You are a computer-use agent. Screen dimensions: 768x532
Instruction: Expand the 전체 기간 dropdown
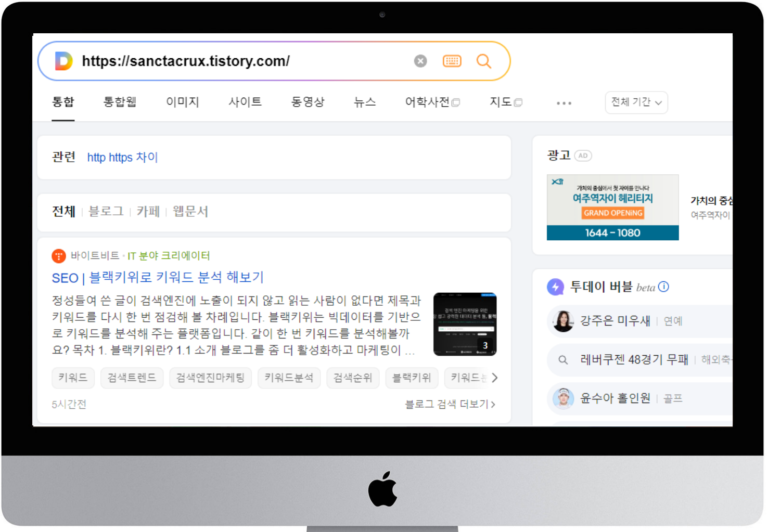(x=636, y=102)
